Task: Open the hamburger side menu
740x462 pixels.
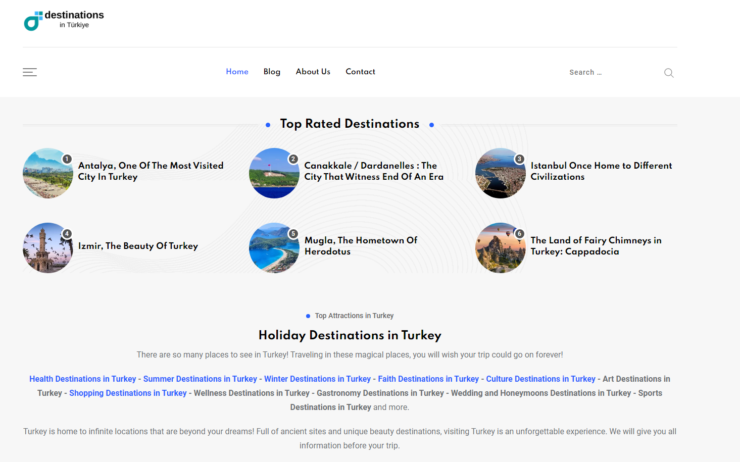Action: coord(30,72)
